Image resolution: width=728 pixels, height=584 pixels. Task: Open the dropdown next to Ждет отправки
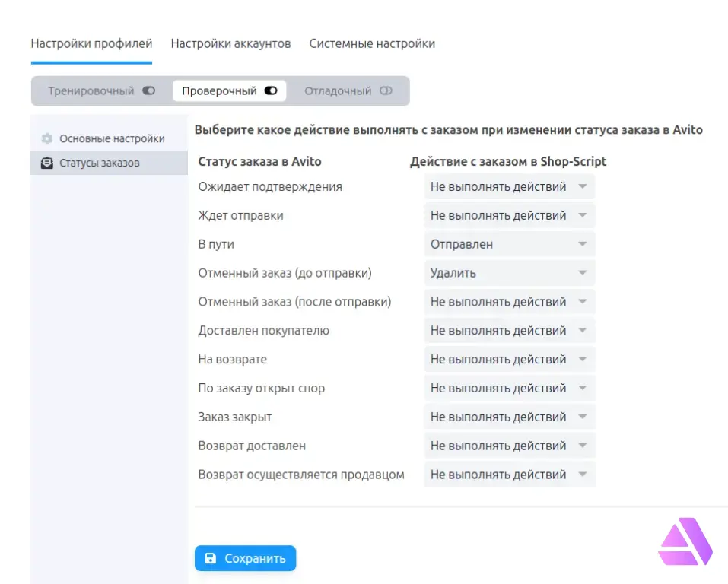509,215
